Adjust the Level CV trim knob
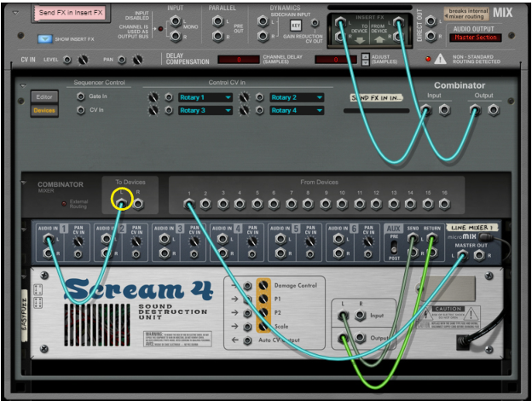532x401 pixels. (x=83, y=60)
